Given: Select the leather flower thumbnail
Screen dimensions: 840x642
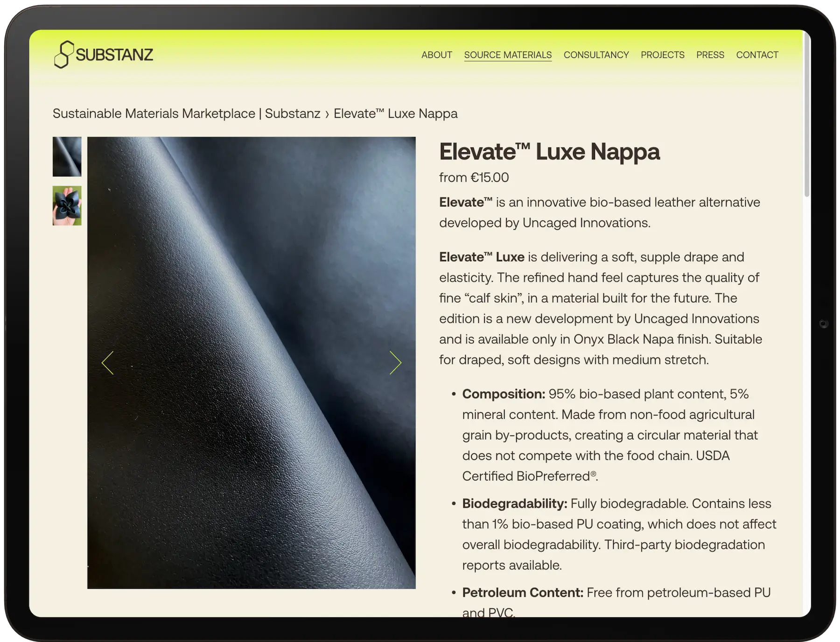Looking at the screenshot, I should 67,206.
